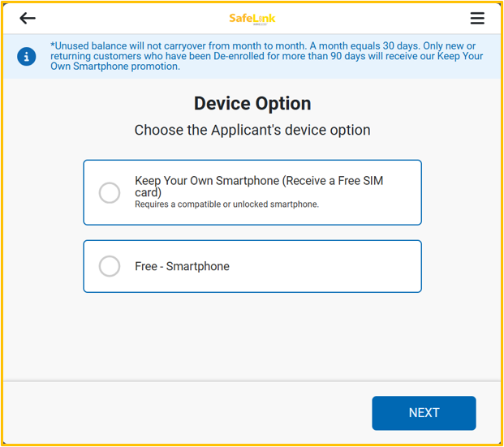
Task: Click the unused balance notice banner text
Action: coord(266,56)
